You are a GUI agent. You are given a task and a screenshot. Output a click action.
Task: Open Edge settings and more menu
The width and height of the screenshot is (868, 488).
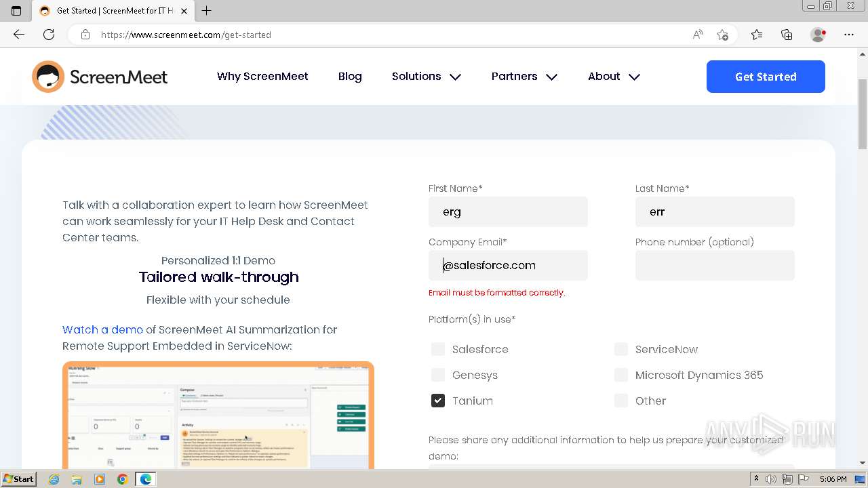tap(849, 35)
